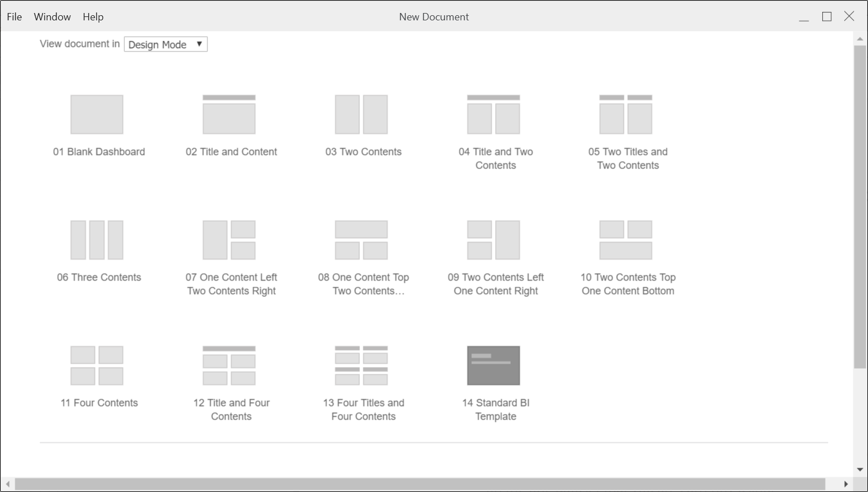The image size is (868, 492).
Task: Select 12 Title and Four Contents template
Action: click(x=229, y=366)
